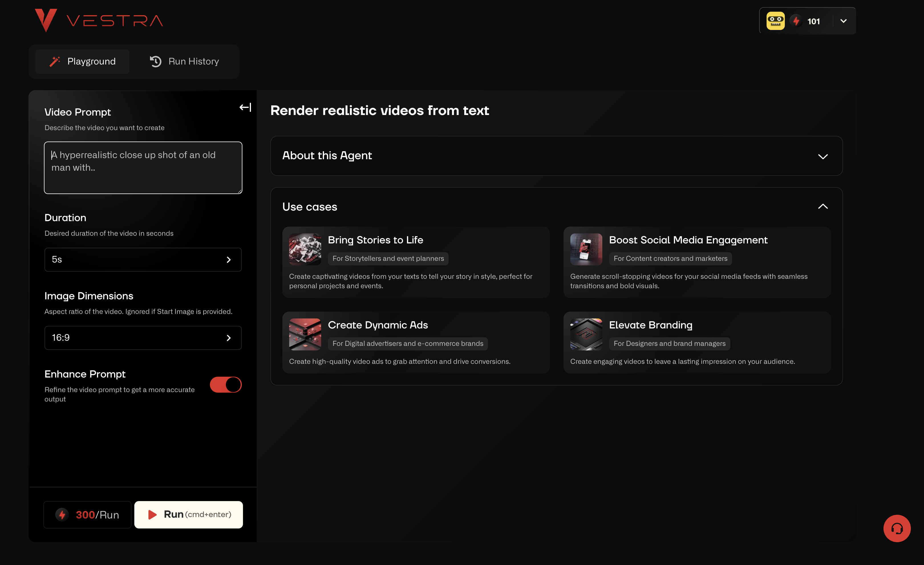Click inside the Video Prompt text field
The height and width of the screenshot is (565, 924).
[x=143, y=168]
